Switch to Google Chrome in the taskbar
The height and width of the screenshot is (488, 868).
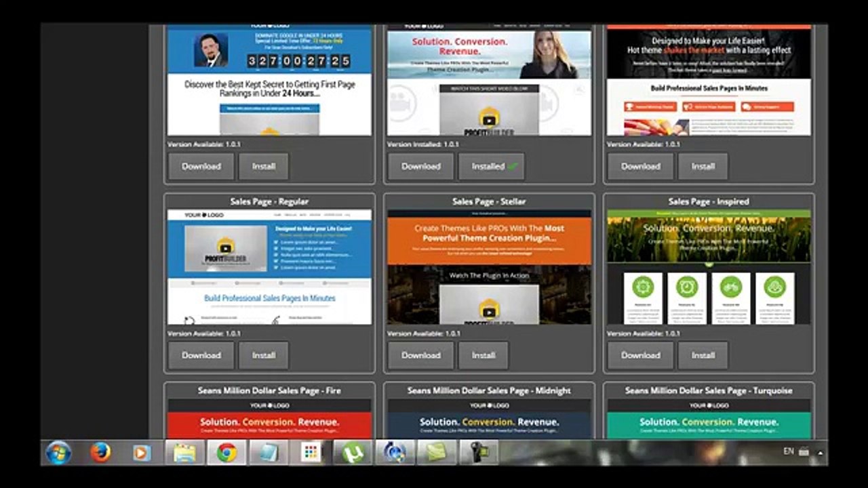pos(226,453)
